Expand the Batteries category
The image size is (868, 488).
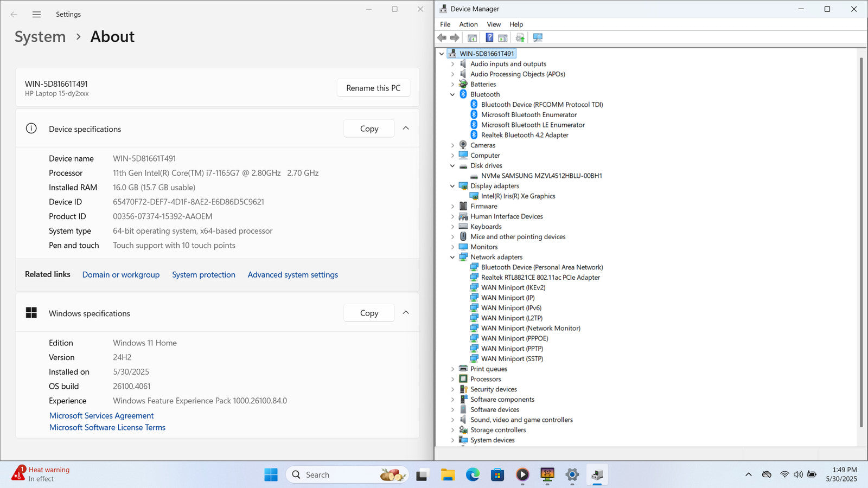coord(452,85)
